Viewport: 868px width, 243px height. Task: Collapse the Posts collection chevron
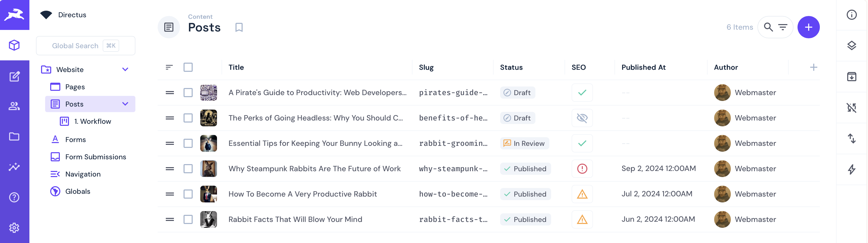pos(125,104)
